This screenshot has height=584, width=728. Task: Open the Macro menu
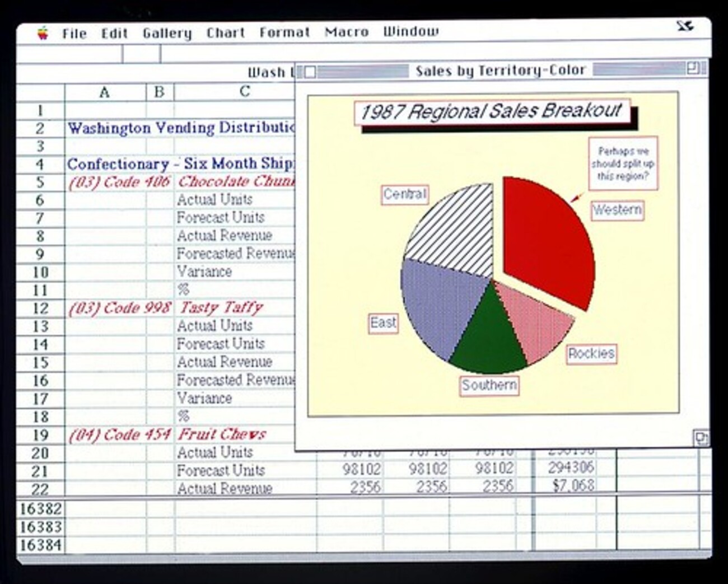347,32
